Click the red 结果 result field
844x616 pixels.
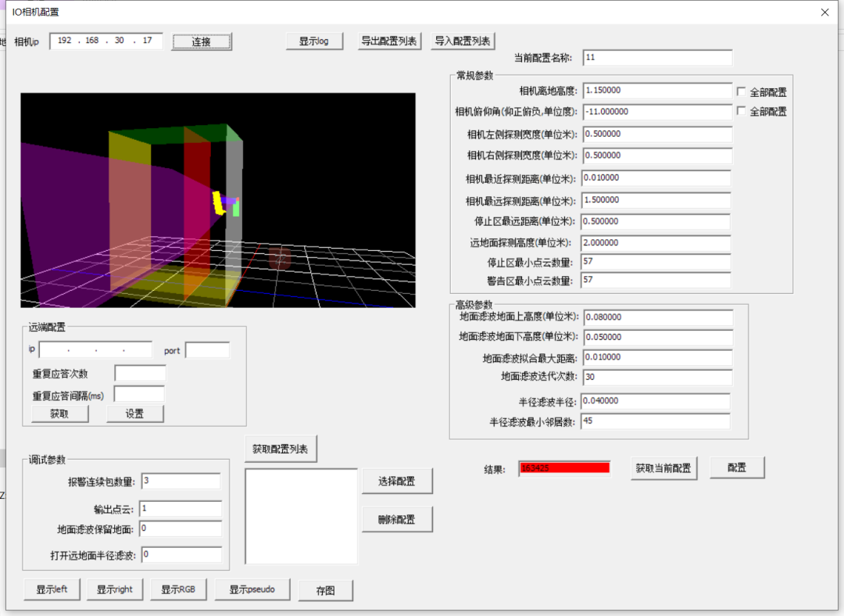(x=565, y=468)
